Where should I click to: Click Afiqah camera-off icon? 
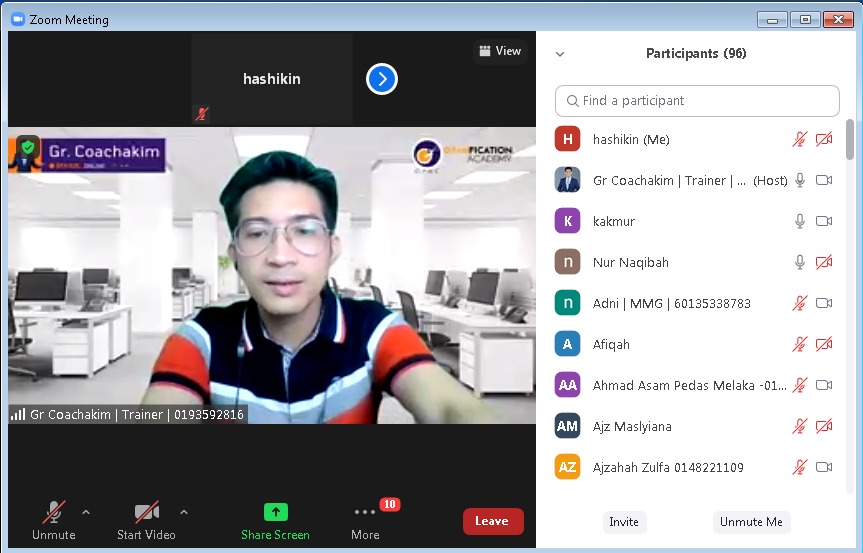tap(824, 344)
